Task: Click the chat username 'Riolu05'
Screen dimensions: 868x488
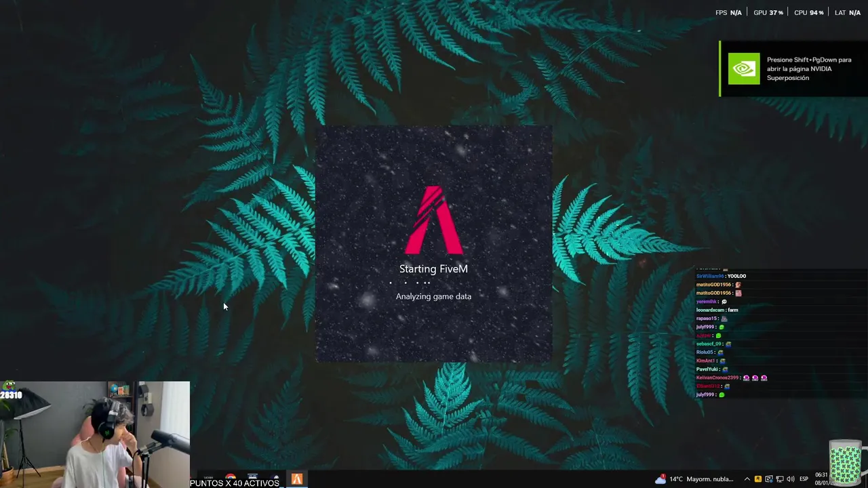Action: click(705, 352)
